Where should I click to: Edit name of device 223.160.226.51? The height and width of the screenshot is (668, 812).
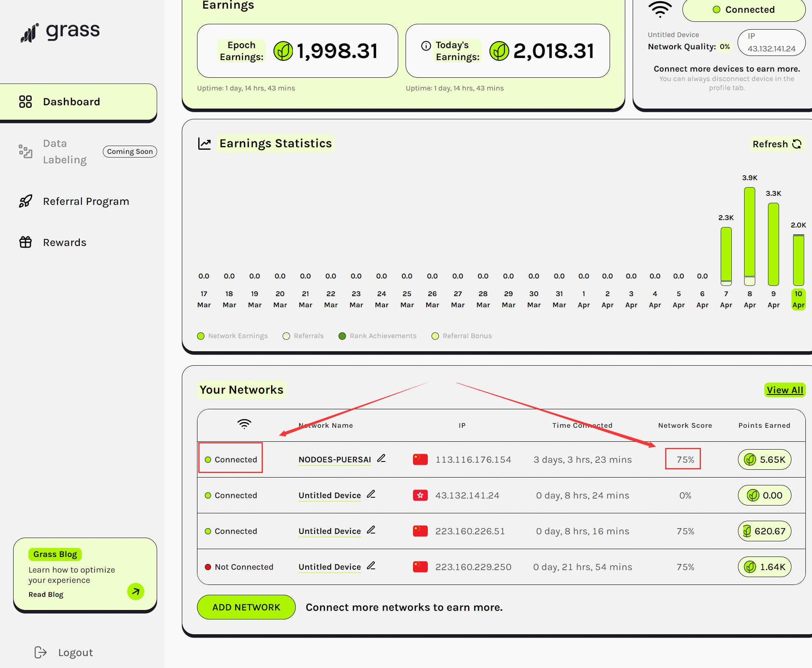(371, 530)
